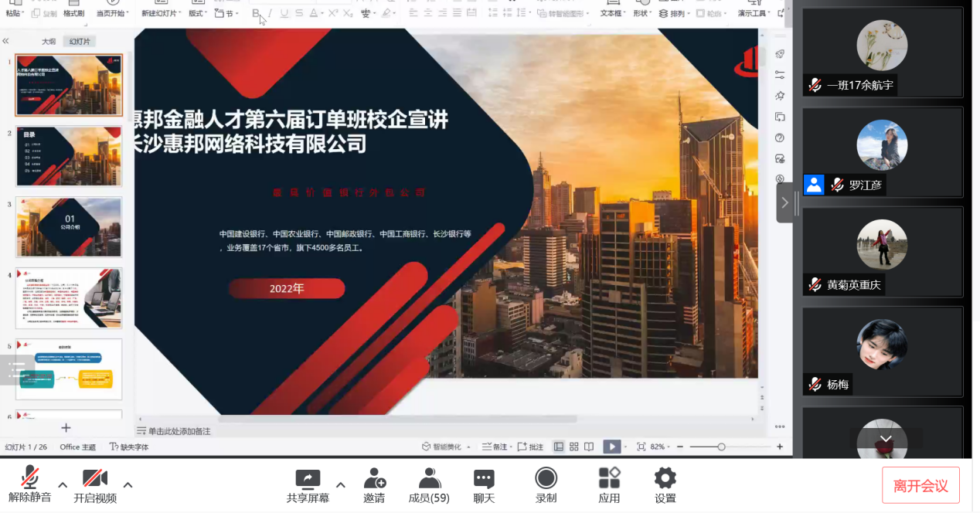Expand audio options arrow beside 解除静音
This screenshot has height=513, width=980.
pos(63,484)
